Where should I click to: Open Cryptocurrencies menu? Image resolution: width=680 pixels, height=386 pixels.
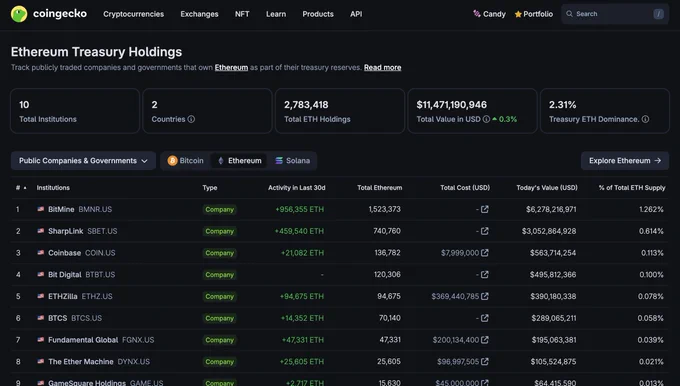[x=134, y=14]
